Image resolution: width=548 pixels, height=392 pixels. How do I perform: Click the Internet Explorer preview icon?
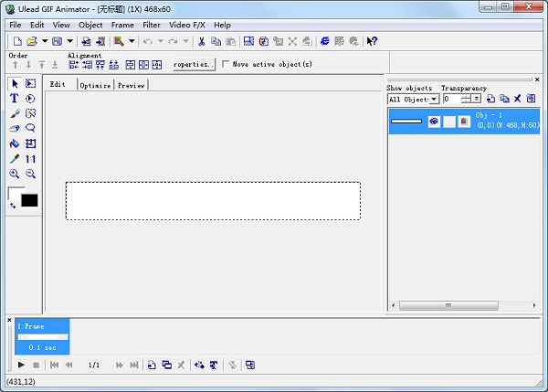pyautogui.click(x=324, y=41)
